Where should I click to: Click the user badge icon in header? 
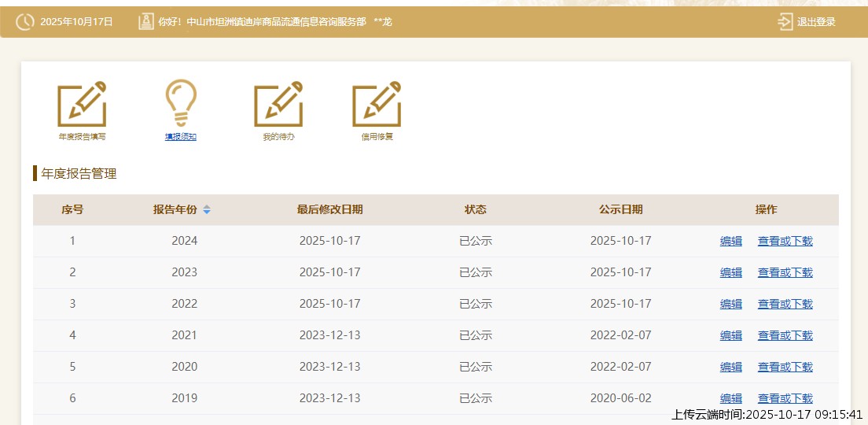pyautogui.click(x=146, y=22)
